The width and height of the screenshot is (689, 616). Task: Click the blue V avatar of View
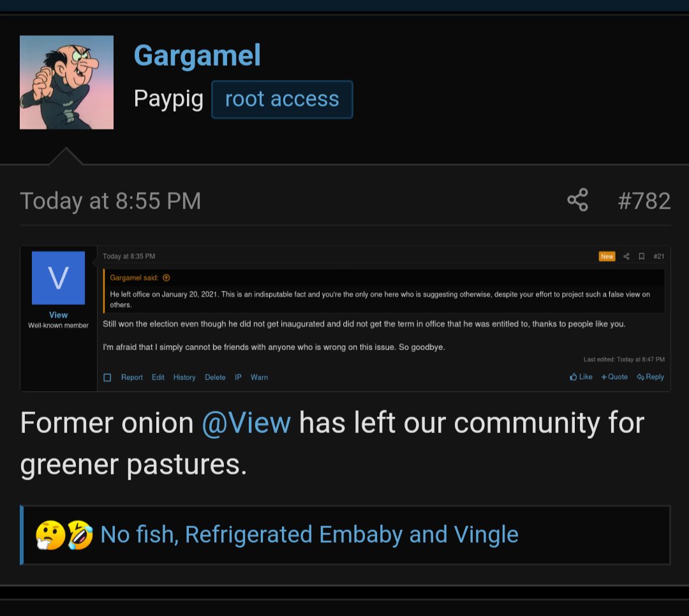pyautogui.click(x=59, y=277)
